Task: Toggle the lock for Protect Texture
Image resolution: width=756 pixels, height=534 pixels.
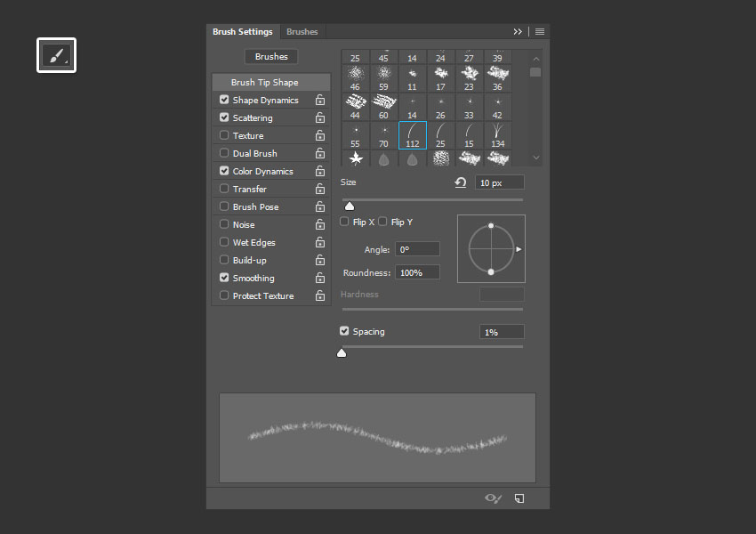Action: (x=319, y=296)
